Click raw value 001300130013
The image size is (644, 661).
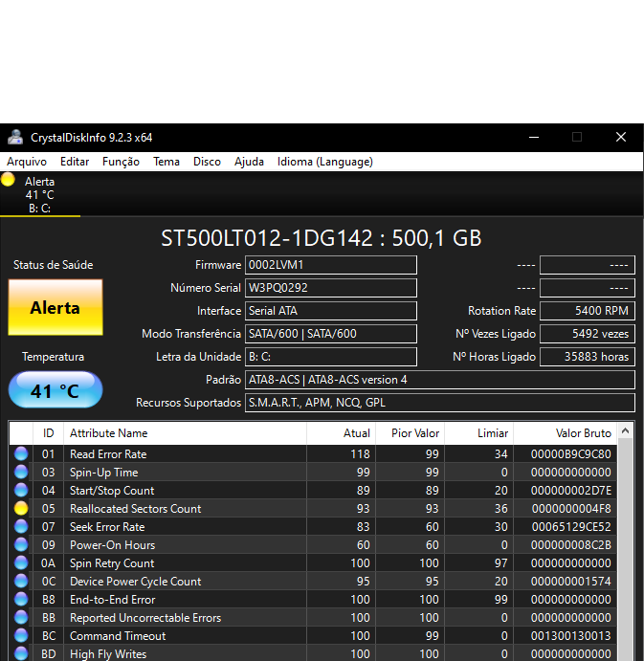tap(571, 636)
